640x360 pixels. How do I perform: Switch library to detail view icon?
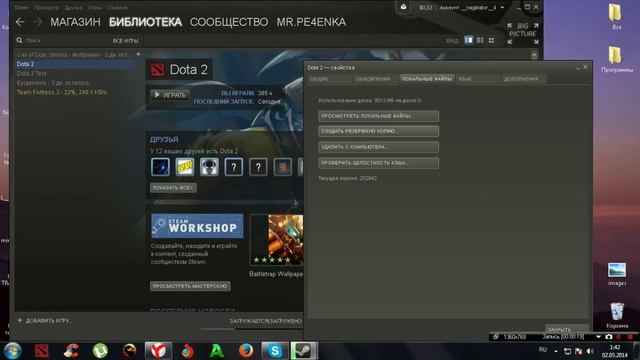pyautogui.click(x=469, y=40)
